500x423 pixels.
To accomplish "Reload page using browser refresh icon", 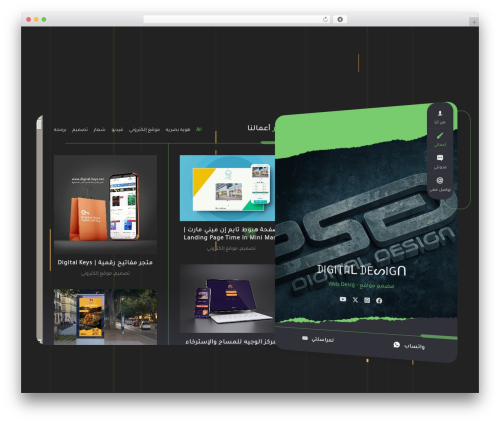I will [x=325, y=20].
